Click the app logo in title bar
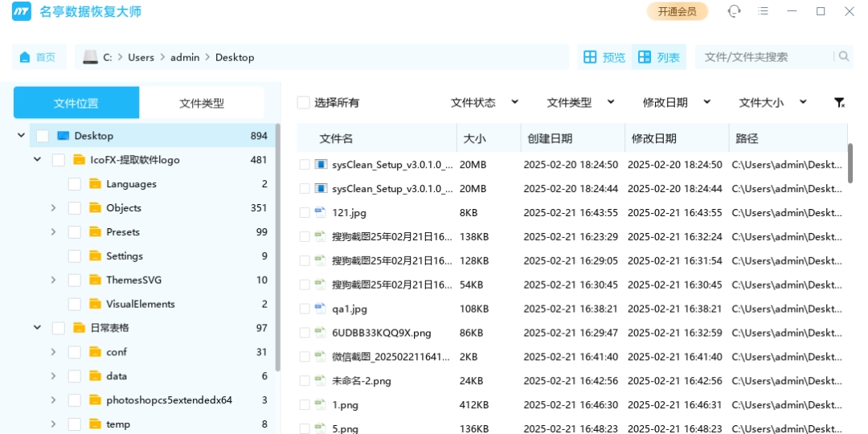This screenshot has width=868, height=434. pos(21,12)
